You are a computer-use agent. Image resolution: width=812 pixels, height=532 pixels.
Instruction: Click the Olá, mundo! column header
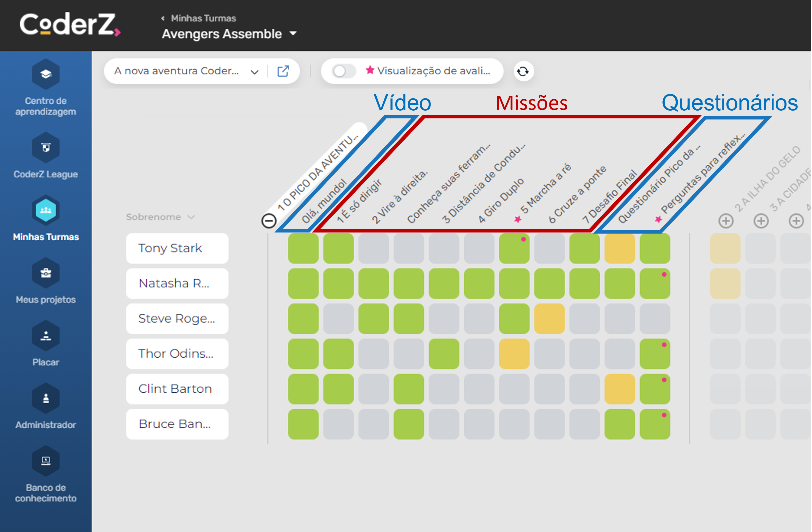coord(324,201)
